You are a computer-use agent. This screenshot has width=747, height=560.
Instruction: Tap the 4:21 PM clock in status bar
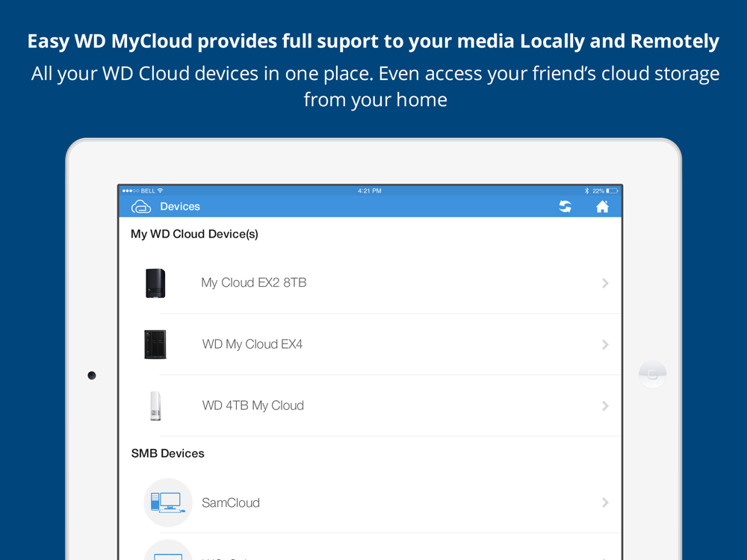370,191
